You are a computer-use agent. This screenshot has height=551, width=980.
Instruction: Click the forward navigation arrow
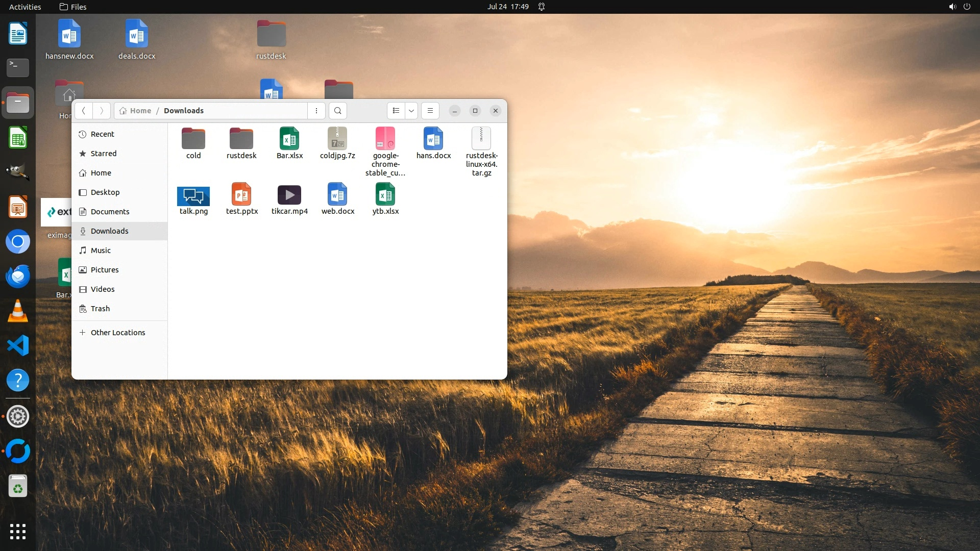(102, 111)
